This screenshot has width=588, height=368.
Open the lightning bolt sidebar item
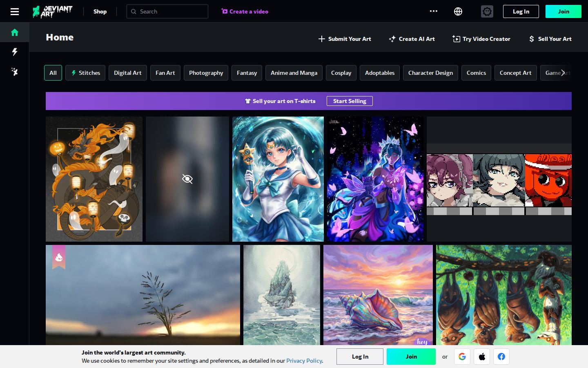[15, 52]
